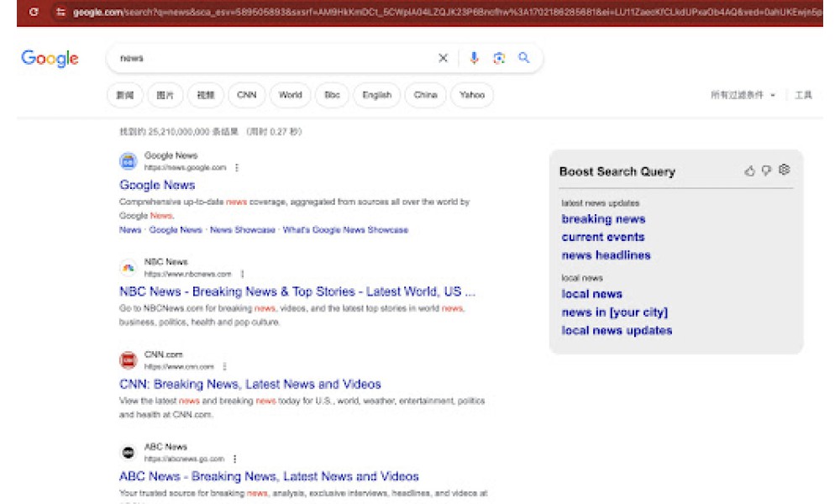This screenshot has height=504, width=840.
Task: Give thumbs up in Boost Search Query panel
Action: pos(749,171)
